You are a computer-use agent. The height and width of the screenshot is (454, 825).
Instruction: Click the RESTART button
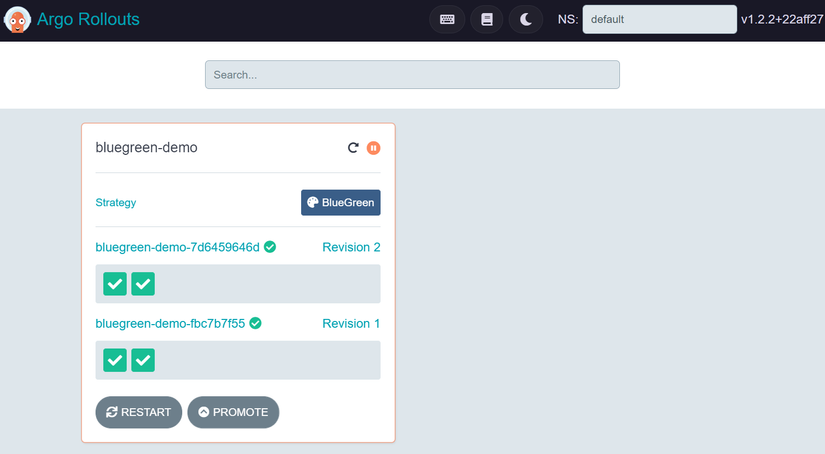click(x=138, y=412)
